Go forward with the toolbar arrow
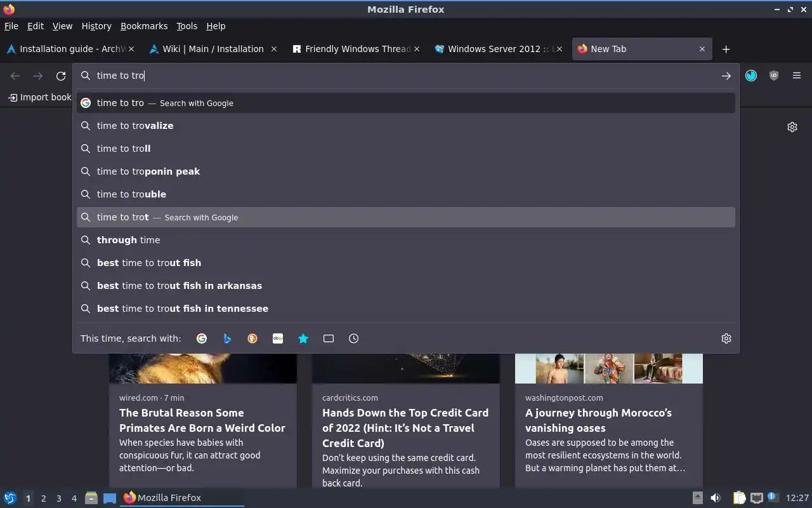The width and height of the screenshot is (812, 508). (x=38, y=76)
